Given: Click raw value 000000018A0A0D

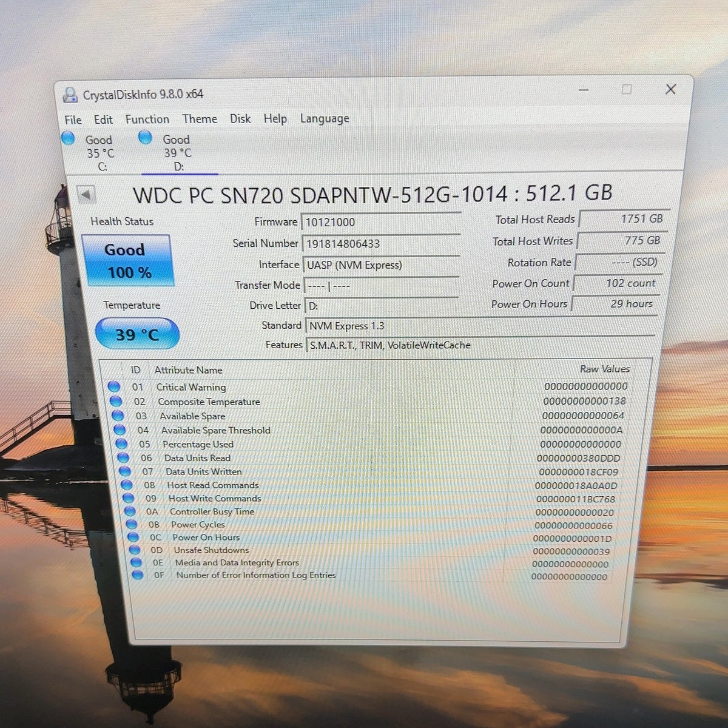Looking at the screenshot, I should tap(576, 486).
